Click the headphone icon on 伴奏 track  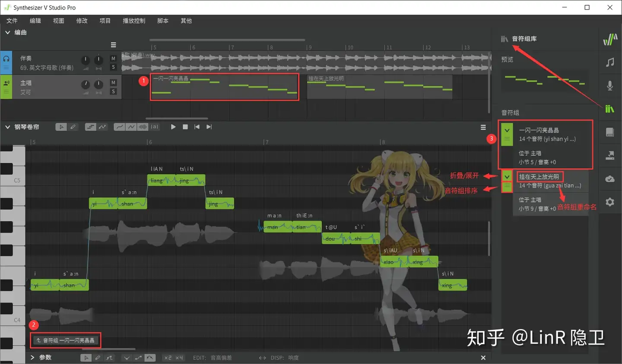tap(6, 58)
